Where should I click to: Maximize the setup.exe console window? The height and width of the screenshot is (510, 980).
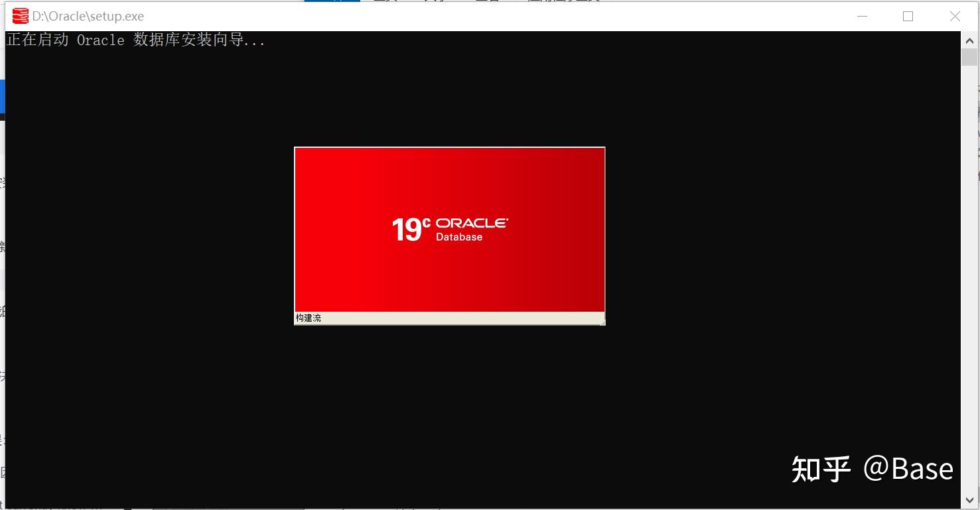point(908,16)
